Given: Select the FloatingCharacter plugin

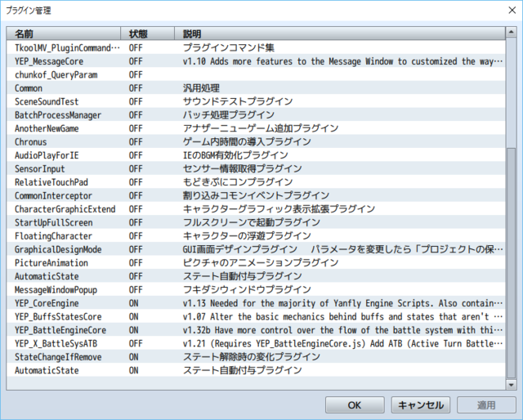Looking at the screenshot, I should [53, 236].
